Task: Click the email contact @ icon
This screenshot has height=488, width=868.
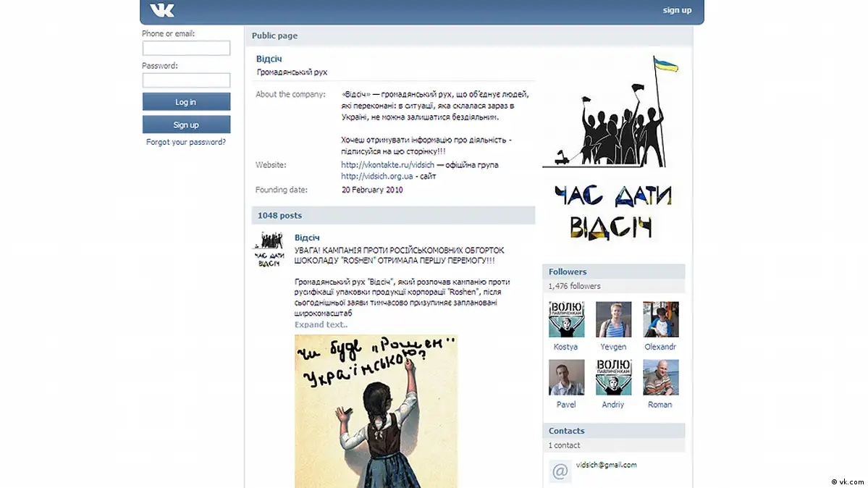Action: [560, 471]
